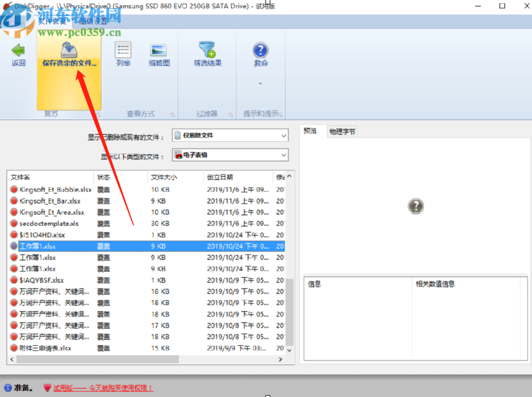Open the deleted-or-existing files dropdown

(231, 135)
